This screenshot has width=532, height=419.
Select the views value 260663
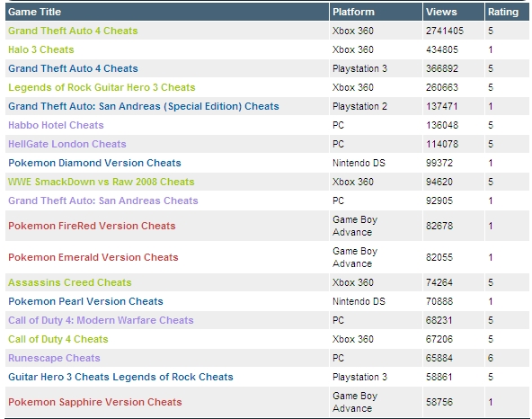click(x=442, y=87)
